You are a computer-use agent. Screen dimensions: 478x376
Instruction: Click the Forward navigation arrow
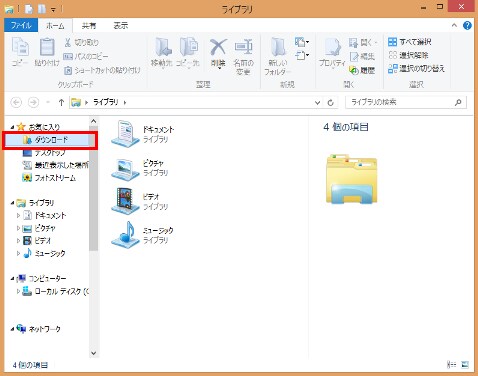[33, 102]
